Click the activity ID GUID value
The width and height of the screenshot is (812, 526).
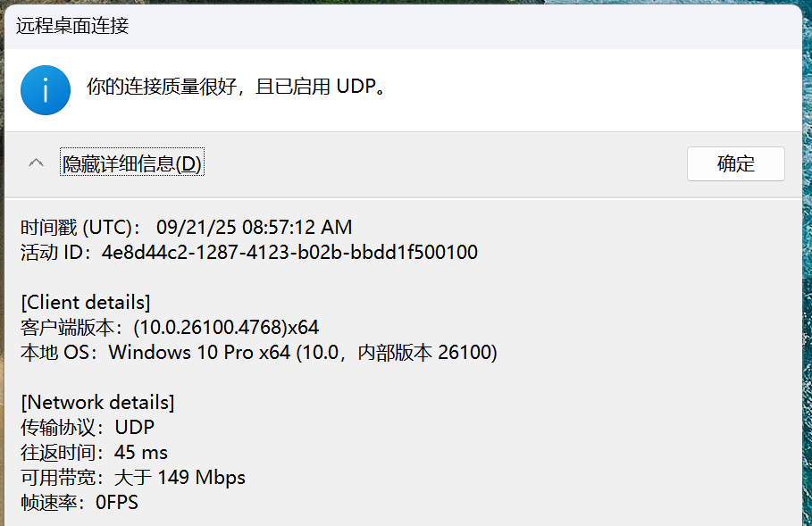(289, 252)
